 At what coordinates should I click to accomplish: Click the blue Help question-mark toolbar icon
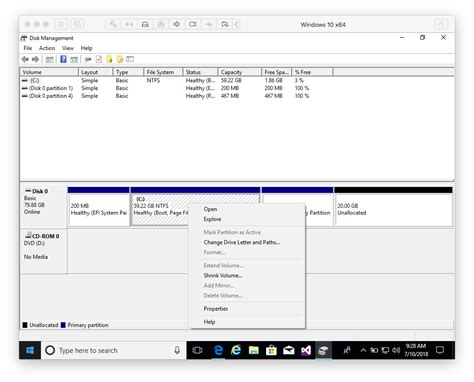tap(63, 59)
